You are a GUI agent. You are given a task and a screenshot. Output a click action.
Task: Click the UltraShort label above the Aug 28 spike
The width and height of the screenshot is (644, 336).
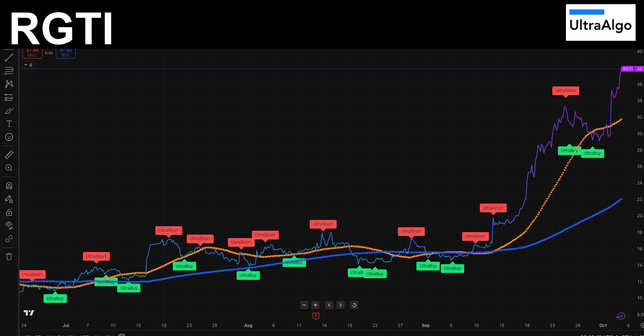click(x=411, y=231)
